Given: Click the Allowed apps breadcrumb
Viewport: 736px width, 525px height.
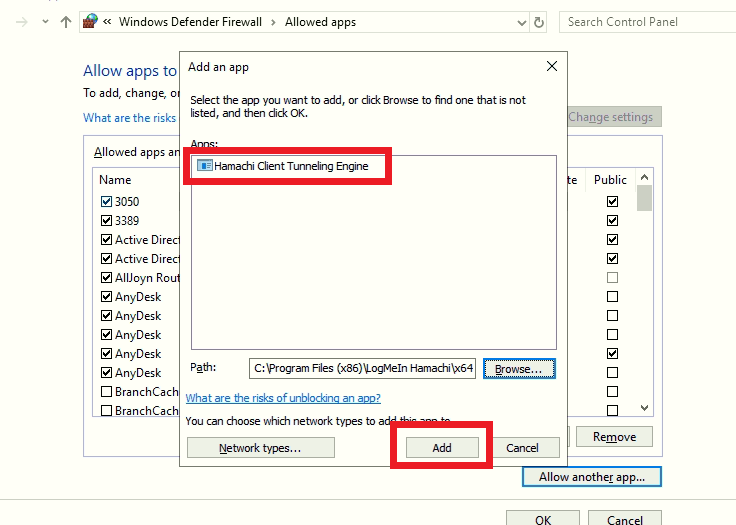Looking at the screenshot, I should [x=320, y=21].
